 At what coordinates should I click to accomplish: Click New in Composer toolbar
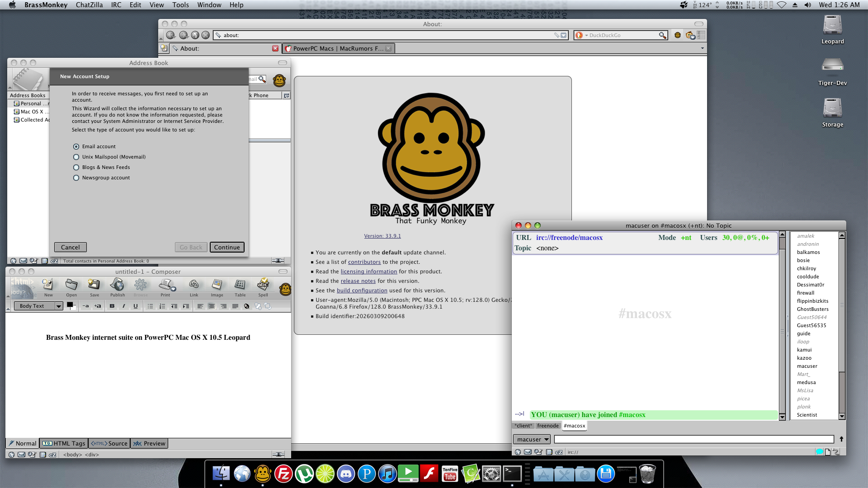pos(48,288)
